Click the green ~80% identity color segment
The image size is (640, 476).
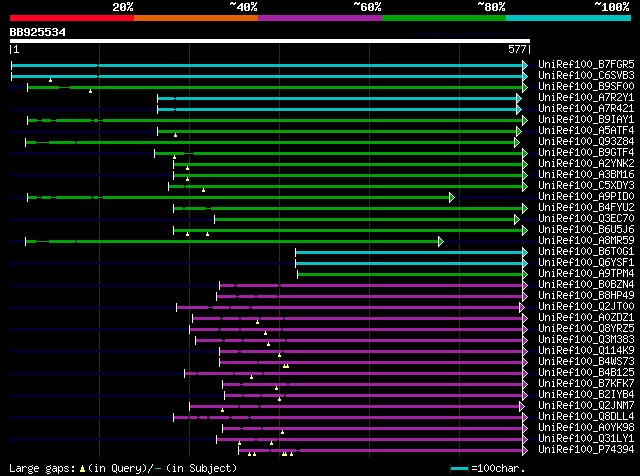click(444, 18)
